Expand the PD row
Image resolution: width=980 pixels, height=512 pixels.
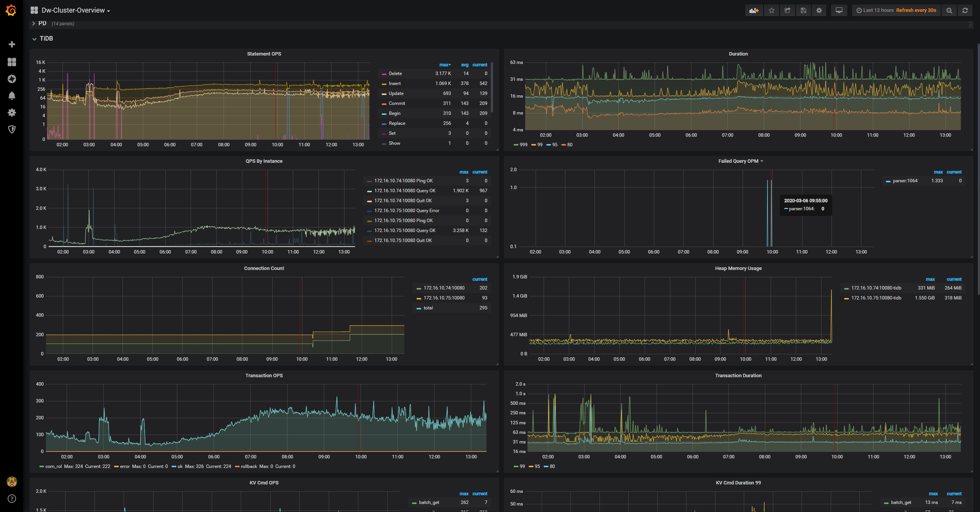tap(42, 23)
